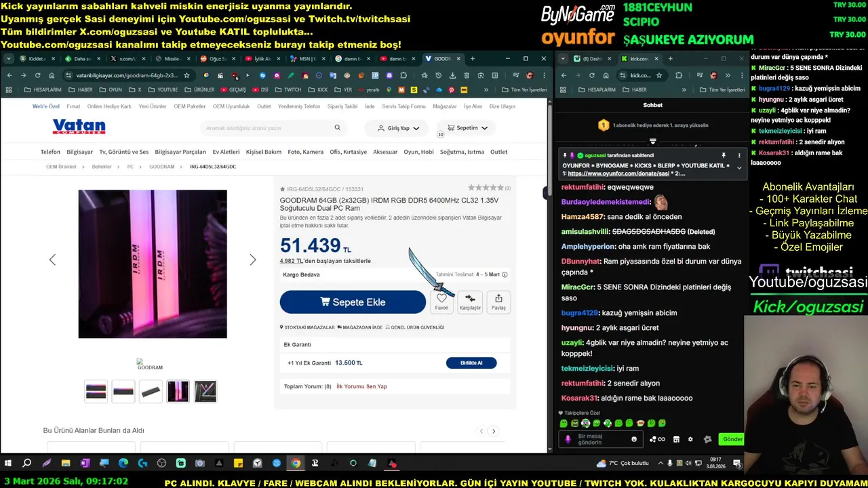Open Bilgisayar Parçaları category menu

point(180,152)
